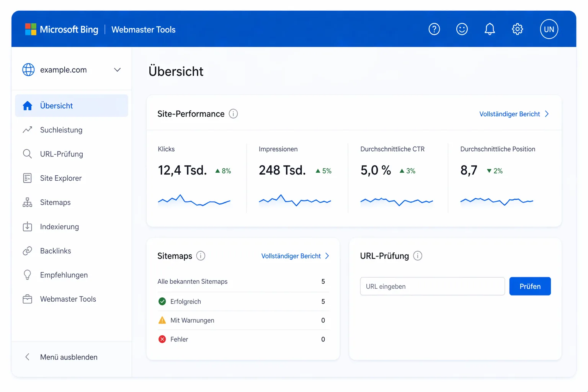Screen dimensions: 588x392
Task: Open the help question mark icon
Action: [x=434, y=29]
